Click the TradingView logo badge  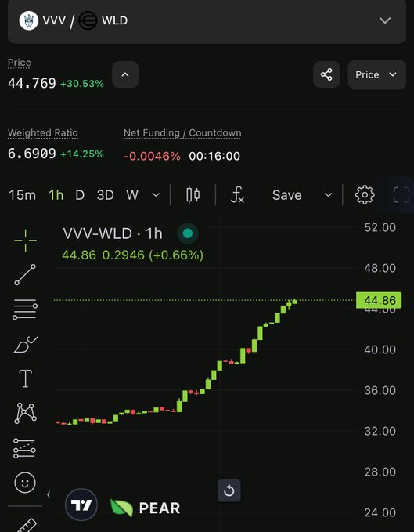(x=81, y=505)
